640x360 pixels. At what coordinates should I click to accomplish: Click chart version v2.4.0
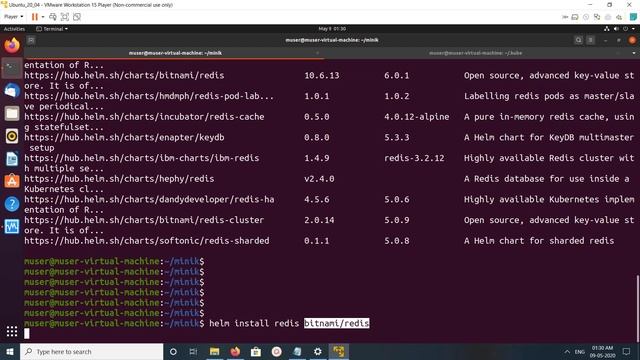319,179
